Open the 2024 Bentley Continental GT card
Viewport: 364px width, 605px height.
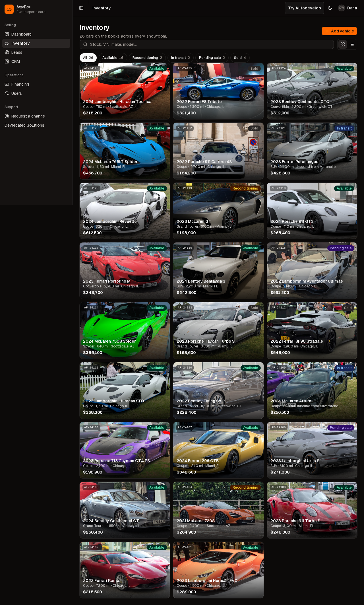tap(125, 510)
